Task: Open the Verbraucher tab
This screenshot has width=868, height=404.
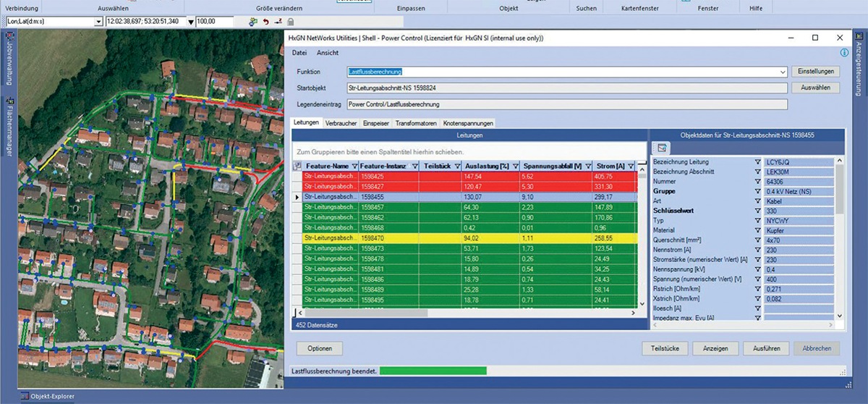Action: [341, 123]
